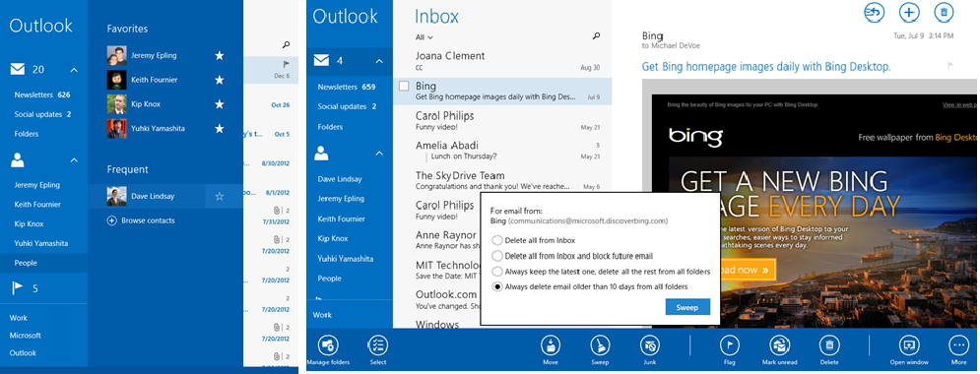Click the people icon in the middle Outlook sidebar

[x=321, y=153]
